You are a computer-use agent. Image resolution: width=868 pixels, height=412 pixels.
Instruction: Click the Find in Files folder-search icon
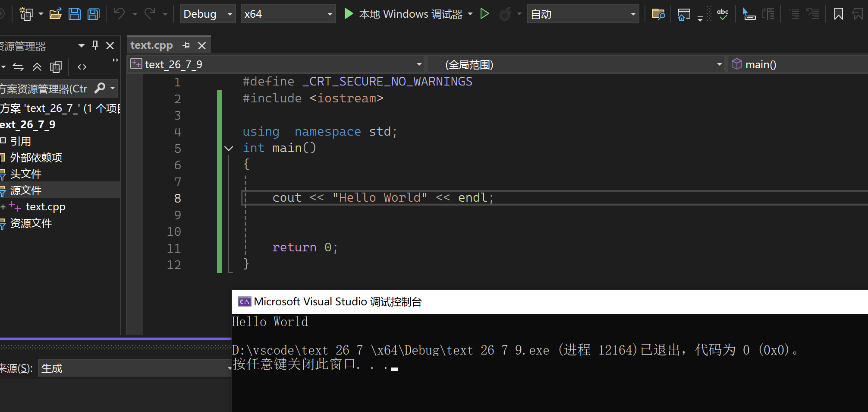[658, 14]
